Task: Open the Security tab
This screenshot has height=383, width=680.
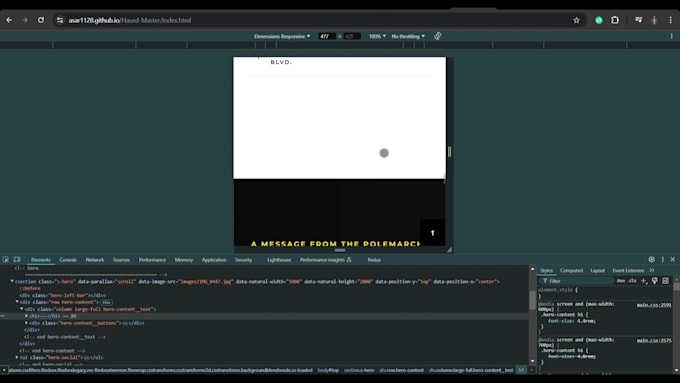Action: point(244,260)
